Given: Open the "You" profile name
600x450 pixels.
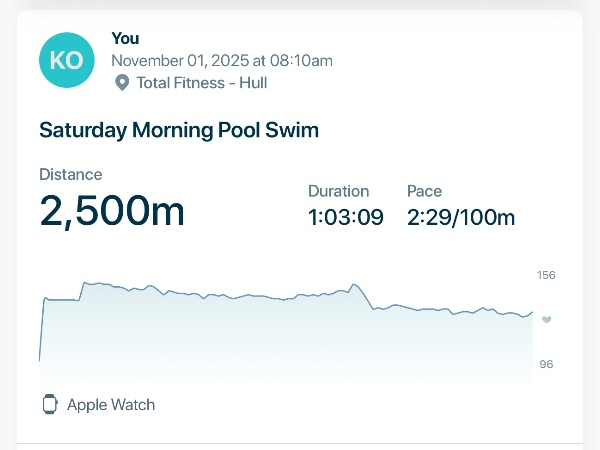Looking at the screenshot, I should pyautogui.click(x=125, y=38).
